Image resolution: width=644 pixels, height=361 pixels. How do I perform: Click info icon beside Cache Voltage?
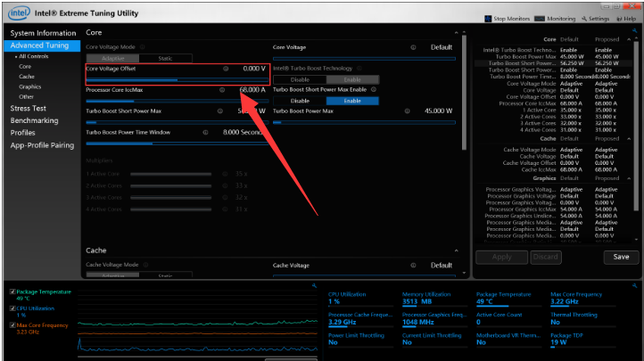click(413, 265)
